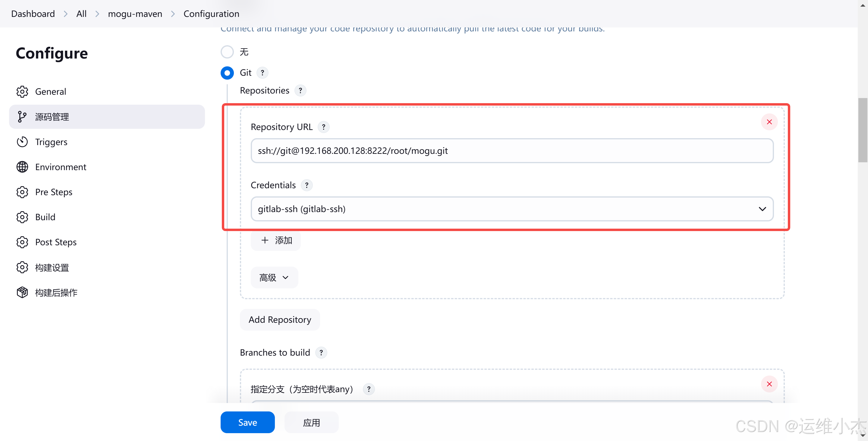This screenshot has width=868, height=441.
Task: Click the Pre Steps gear icon
Action: tap(23, 192)
